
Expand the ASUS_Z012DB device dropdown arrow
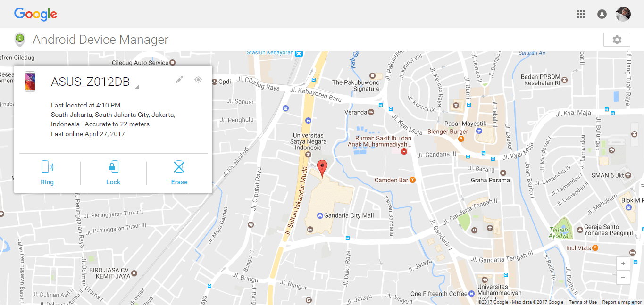click(x=137, y=87)
